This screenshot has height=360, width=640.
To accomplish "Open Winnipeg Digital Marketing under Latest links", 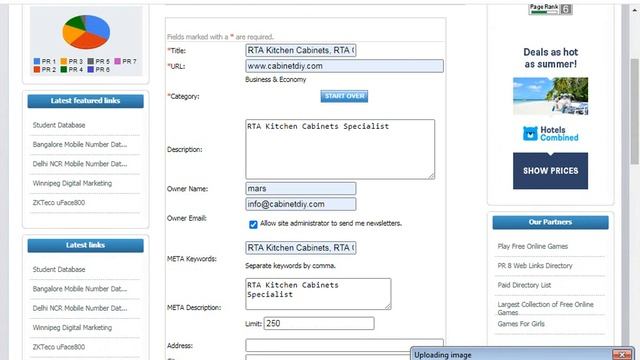I will point(72,328).
